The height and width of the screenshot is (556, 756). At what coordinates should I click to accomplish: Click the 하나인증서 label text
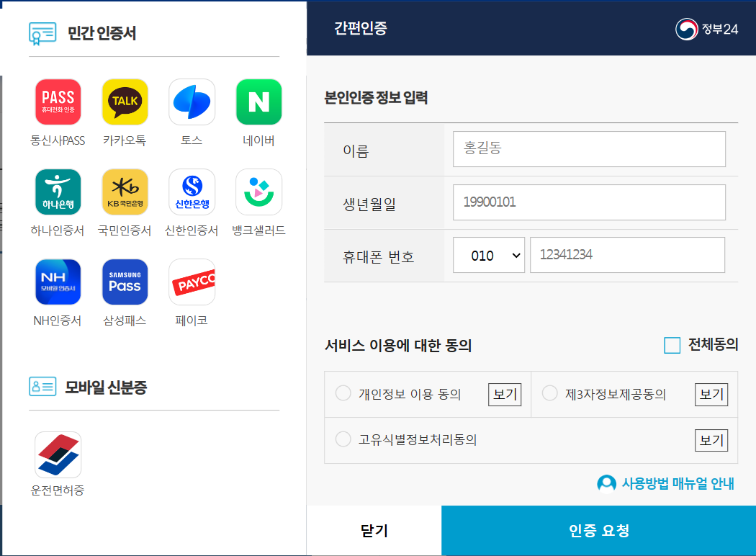tap(58, 230)
